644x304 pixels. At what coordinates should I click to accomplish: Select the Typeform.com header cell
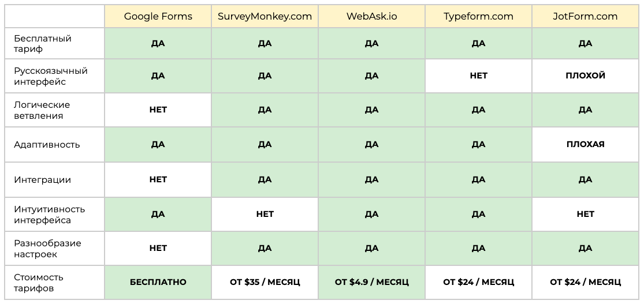(478, 16)
